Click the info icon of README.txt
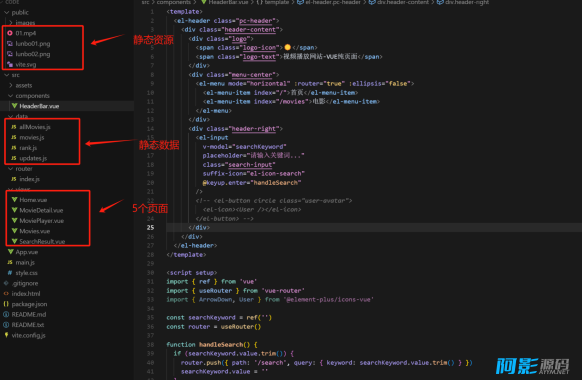This screenshot has width=582, height=380. point(6,325)
